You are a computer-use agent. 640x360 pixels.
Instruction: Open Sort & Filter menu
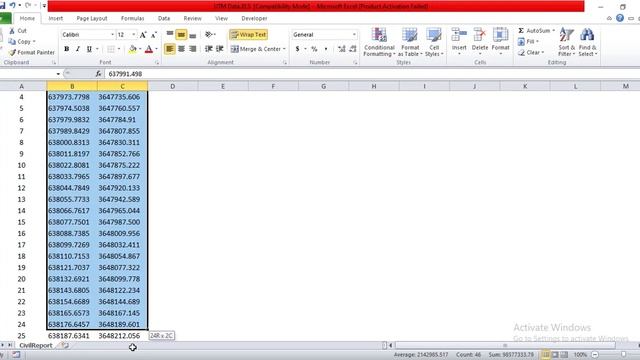567,42
